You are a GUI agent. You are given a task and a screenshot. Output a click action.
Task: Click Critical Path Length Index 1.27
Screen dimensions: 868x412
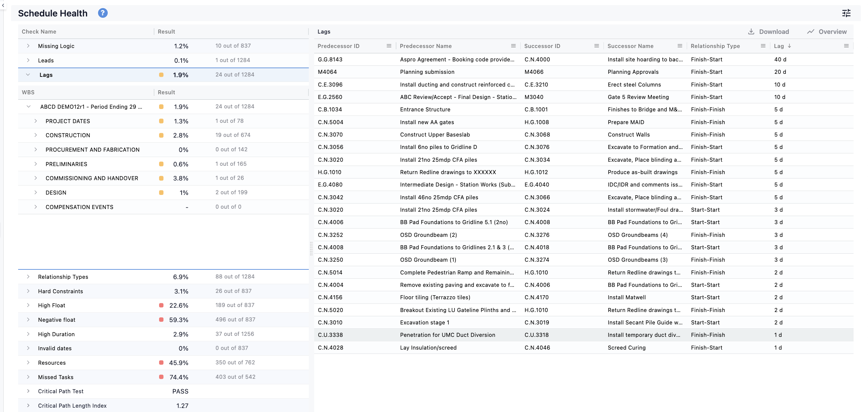(x=182, y=406)
